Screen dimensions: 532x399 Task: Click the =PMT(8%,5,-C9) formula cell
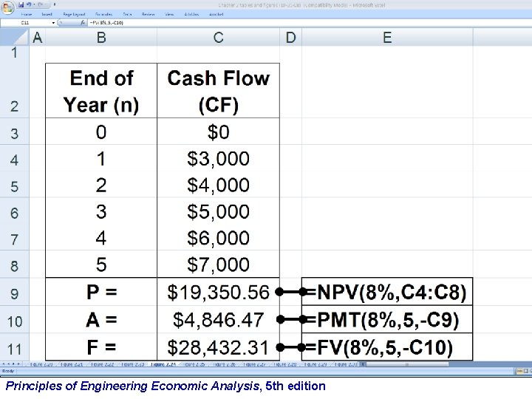387,320
